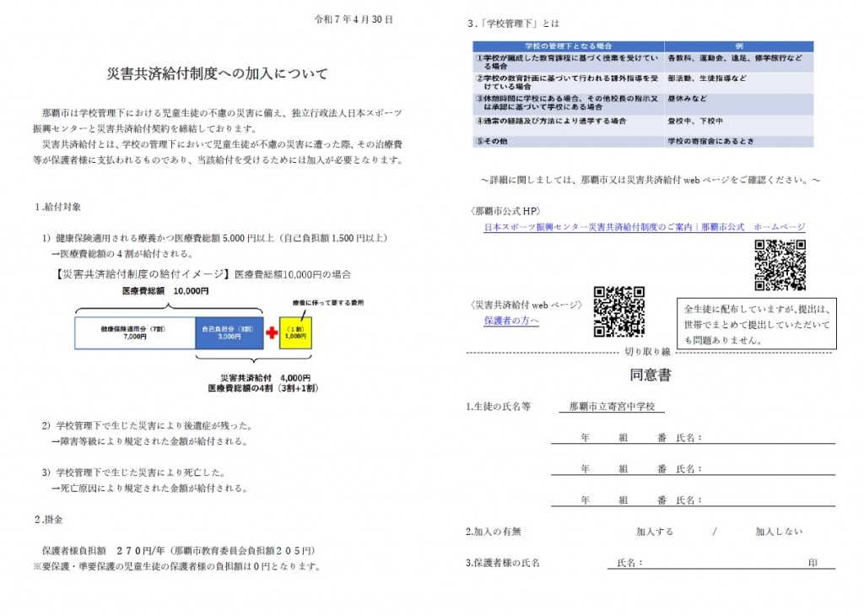Click item 2) 学校管理下で生じた災害により後遺症が残った。
The height and width of the screenshot is (616, 864).
pos(148,426)
